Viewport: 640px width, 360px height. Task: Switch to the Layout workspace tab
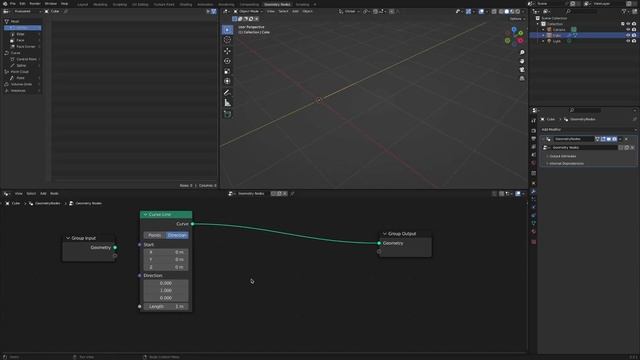[82, 4]
